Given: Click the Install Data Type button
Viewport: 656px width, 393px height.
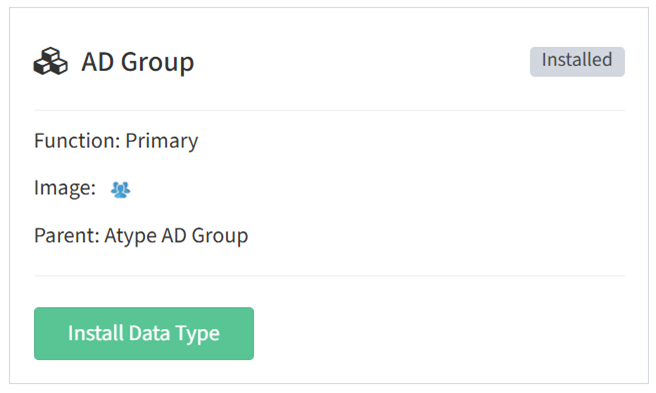Looking at the screenshot, I should coord(144,334).
